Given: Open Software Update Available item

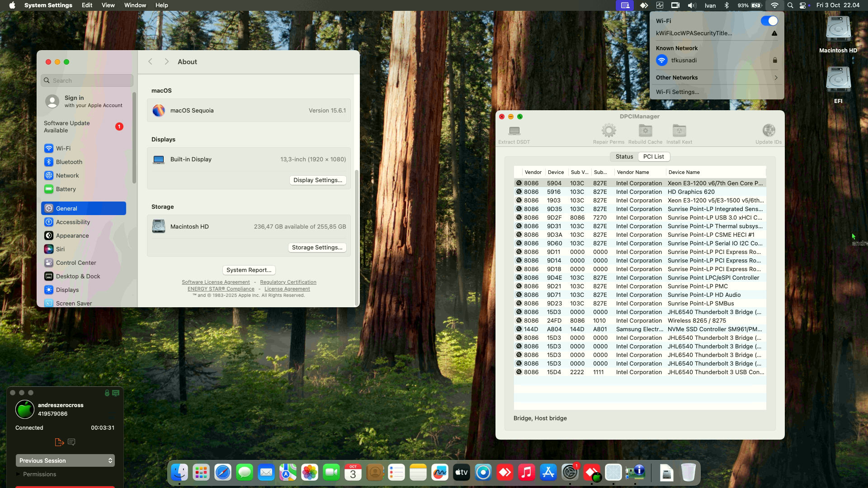Looking at the screenshot, I should 84,127.
